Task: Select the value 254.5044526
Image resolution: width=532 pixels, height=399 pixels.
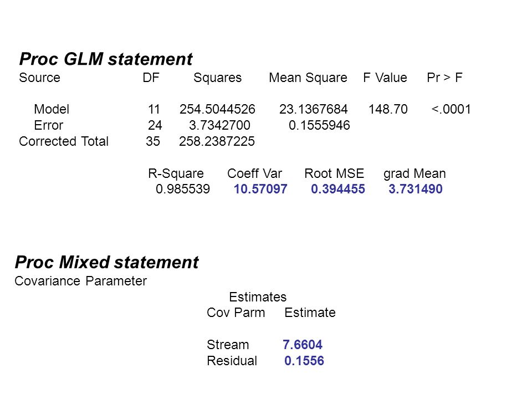Action: click(x=217, y=109)
